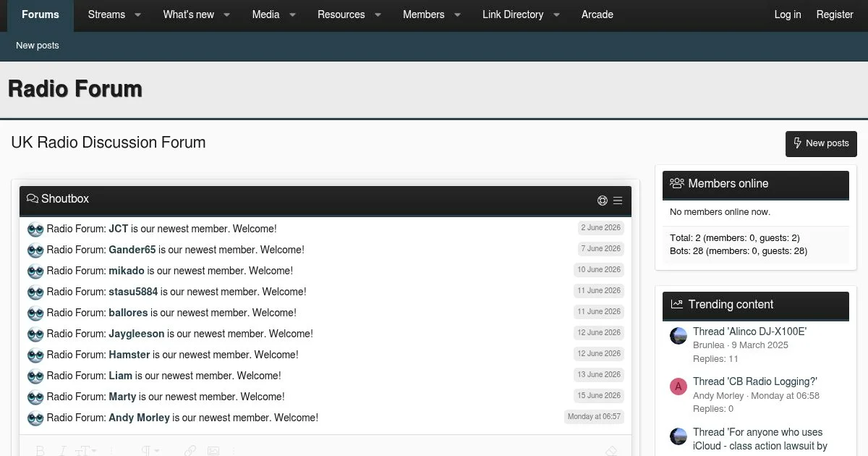Click the dark New posts button
This screenshot has height=456, width=868.
coord(821,143)
